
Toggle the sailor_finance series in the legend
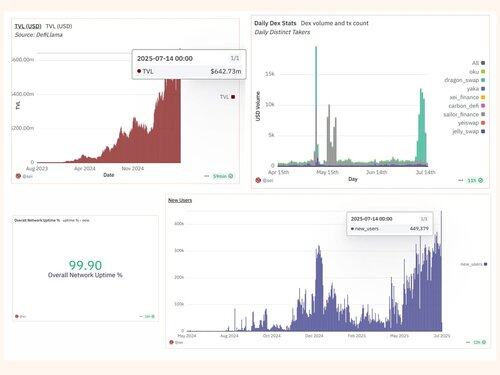464,114
